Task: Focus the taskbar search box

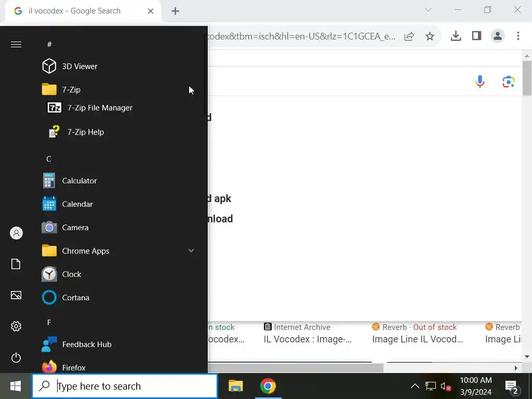Action: pos(125,386)
